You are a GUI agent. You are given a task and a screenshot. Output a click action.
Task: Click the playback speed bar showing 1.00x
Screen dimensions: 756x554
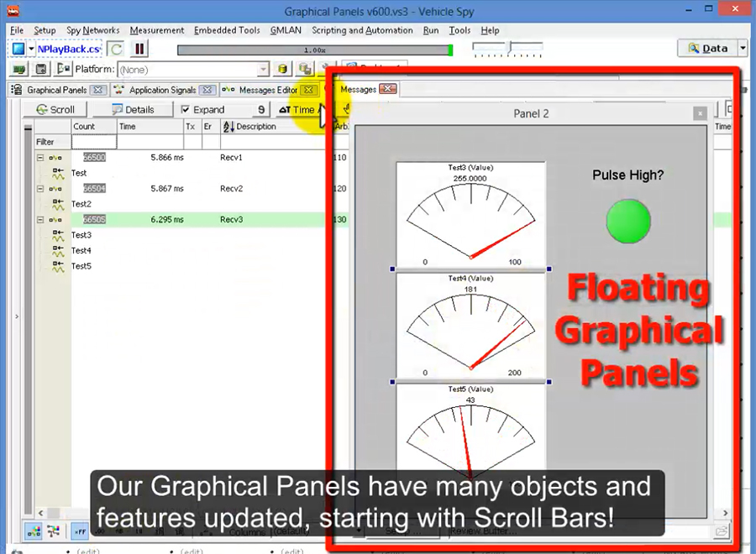click(315, 50)
